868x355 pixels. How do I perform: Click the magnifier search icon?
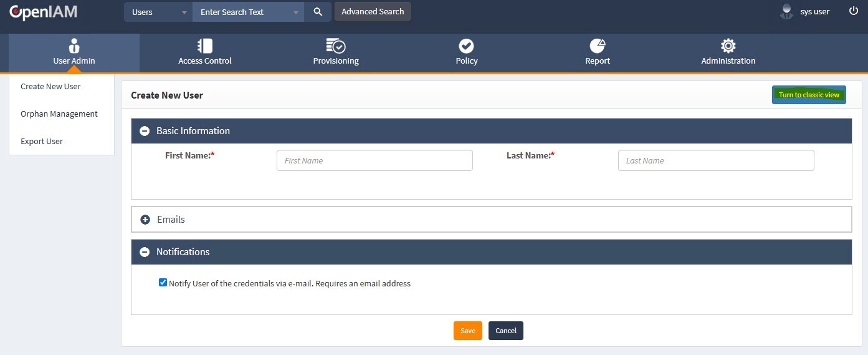click(x=318, y=12)
